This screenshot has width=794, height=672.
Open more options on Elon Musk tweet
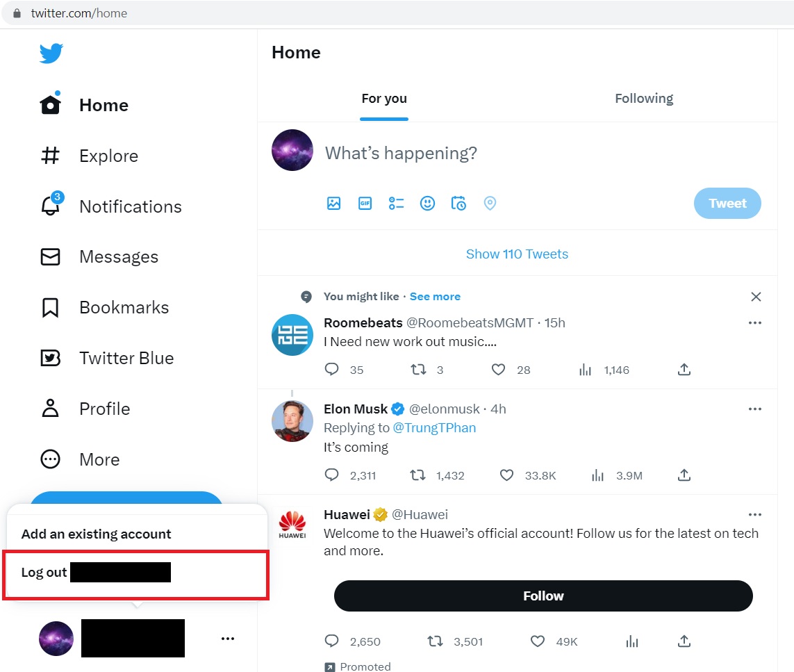tap(754, 409)
